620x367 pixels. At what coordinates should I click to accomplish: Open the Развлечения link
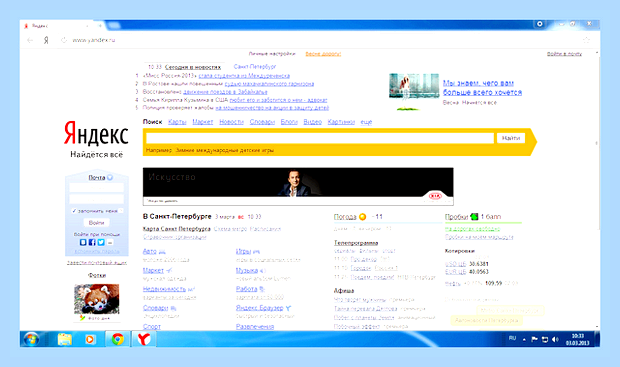pos(255,327)
